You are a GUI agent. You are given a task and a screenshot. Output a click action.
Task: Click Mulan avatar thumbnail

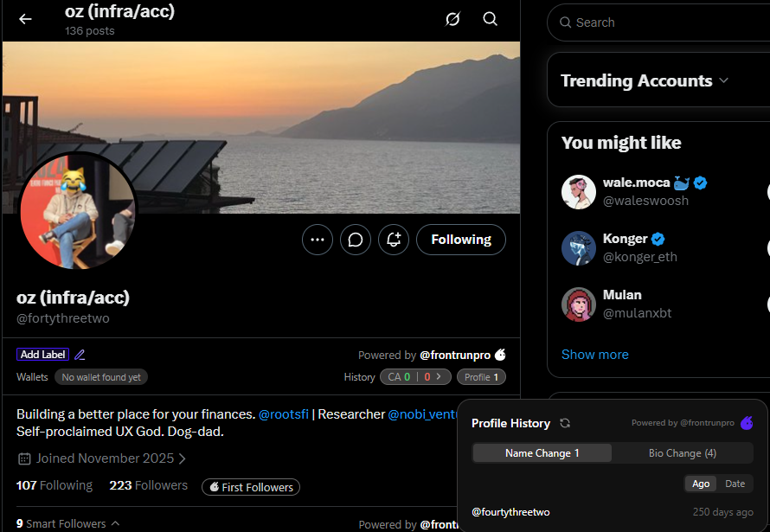tap(579, 304)
